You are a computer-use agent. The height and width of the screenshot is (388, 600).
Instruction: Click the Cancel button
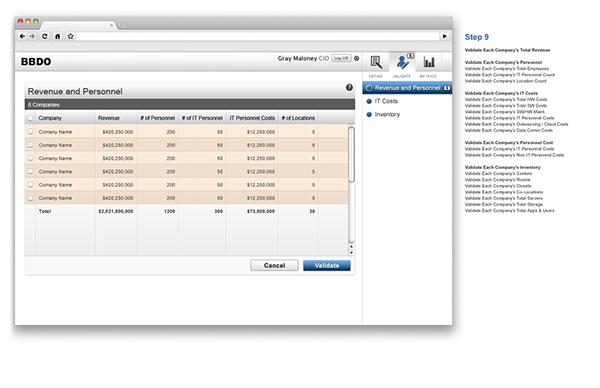coord(274,266)
